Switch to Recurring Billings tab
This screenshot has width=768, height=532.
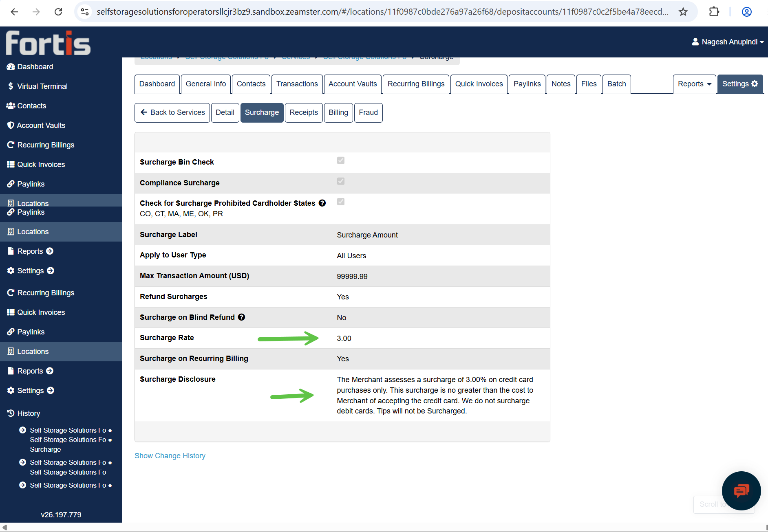pos(416,84)
